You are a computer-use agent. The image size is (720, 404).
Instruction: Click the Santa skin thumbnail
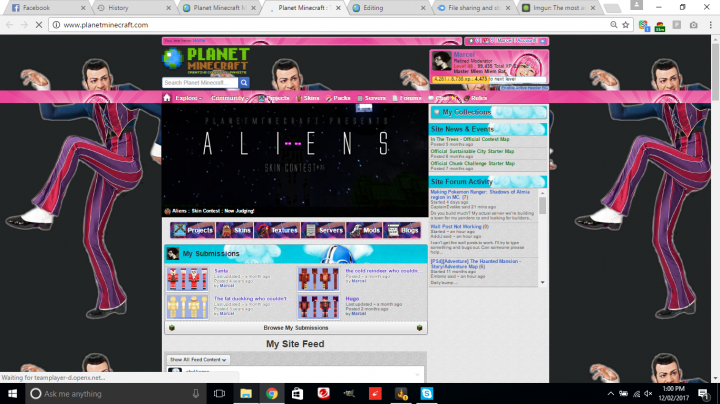point(187,279)
